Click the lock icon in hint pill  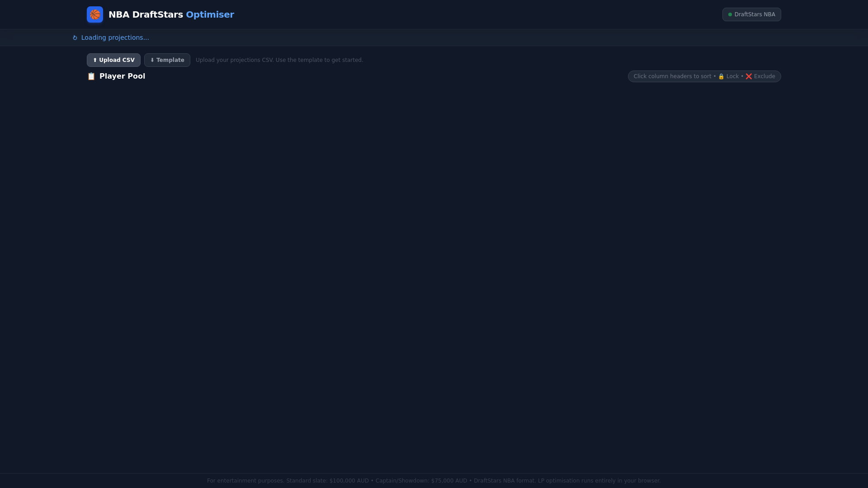coord(721,76)
